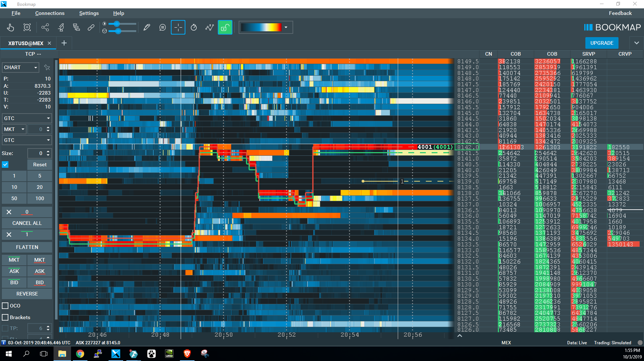Viewport: 644px width, 361px height.
Task: Switch to the XBTUSD@MEX tab
Action: 26,43
